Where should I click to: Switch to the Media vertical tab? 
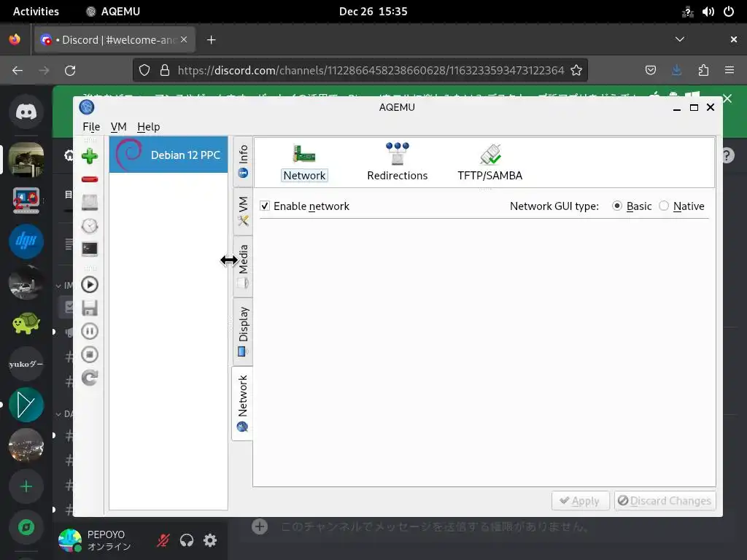pos(243,267)
